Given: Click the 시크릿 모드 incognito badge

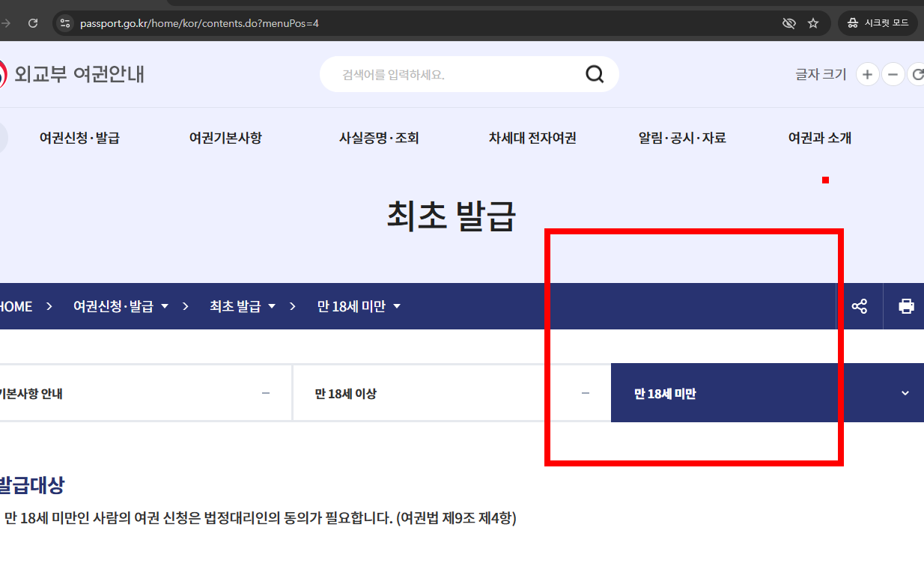Looking at the screenshot, I should (x=877, y=23).
